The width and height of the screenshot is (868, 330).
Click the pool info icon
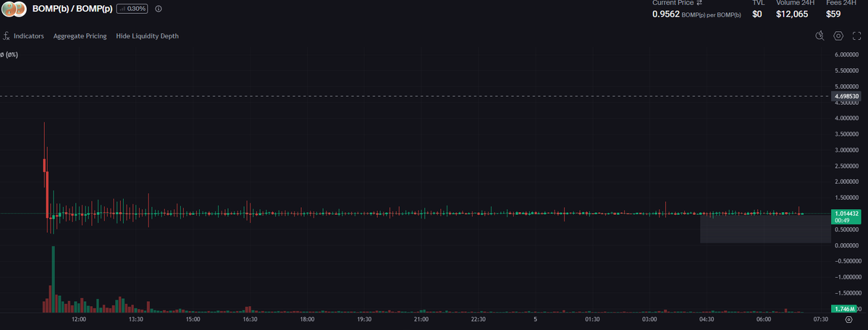[x=159, y=9]
